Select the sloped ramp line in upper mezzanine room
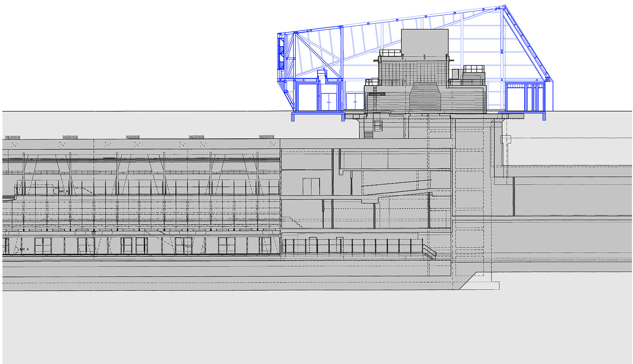 pyautogui.click(x=397, y=183)
